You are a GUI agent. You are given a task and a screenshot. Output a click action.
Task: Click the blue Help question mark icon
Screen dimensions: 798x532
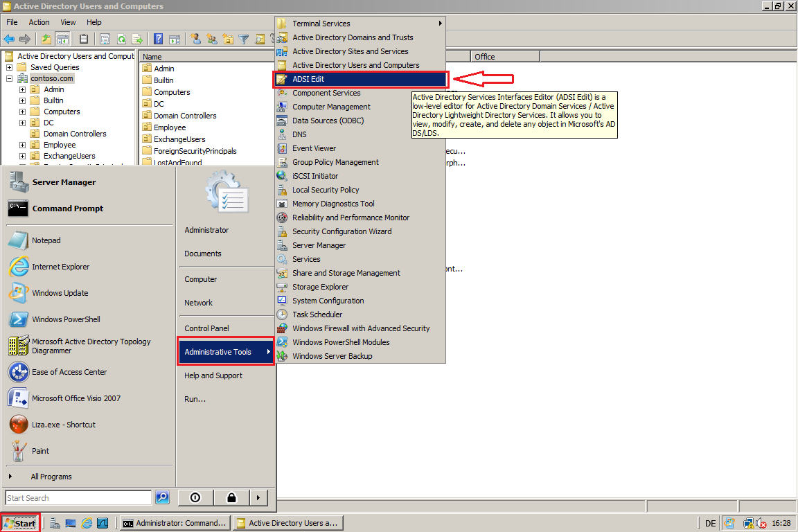[x=158, y=39]
